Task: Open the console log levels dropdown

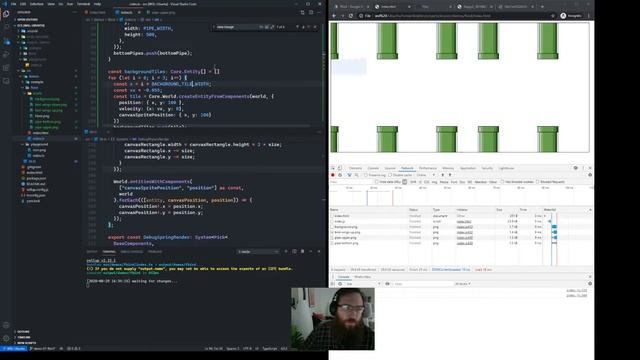Action: (463, 284)
